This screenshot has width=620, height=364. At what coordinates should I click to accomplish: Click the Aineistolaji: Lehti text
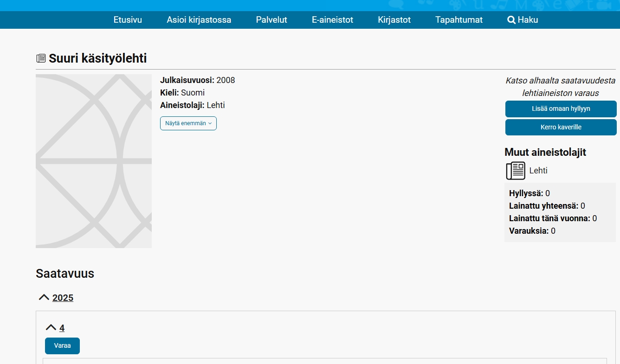(x=193, y=105)
